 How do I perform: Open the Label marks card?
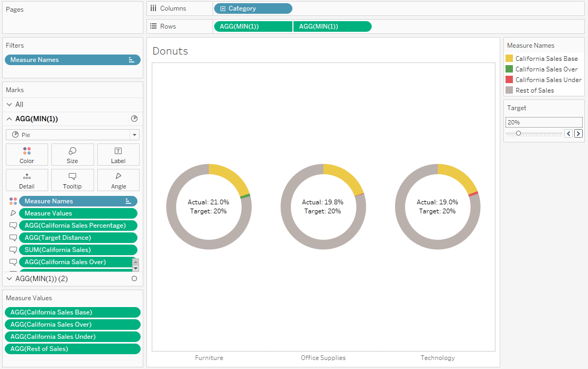coord(118,155)
